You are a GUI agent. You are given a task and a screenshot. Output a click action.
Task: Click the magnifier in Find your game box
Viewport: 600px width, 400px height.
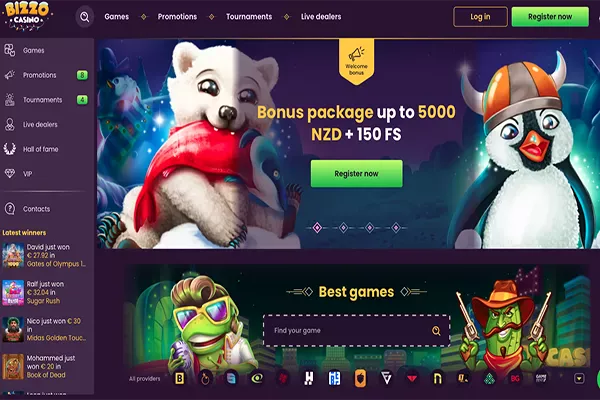(x=436, y=331)
